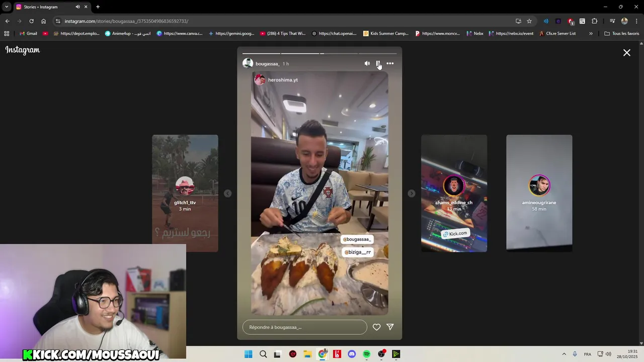644x362 pixels.
Task: Click the microphone tray icon
Action: pos(575,354)
